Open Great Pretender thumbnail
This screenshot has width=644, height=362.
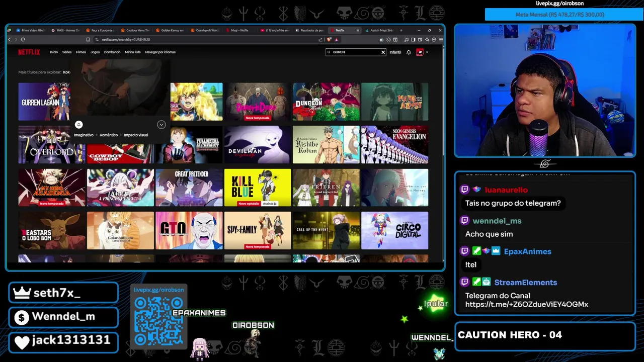point(189,188)
